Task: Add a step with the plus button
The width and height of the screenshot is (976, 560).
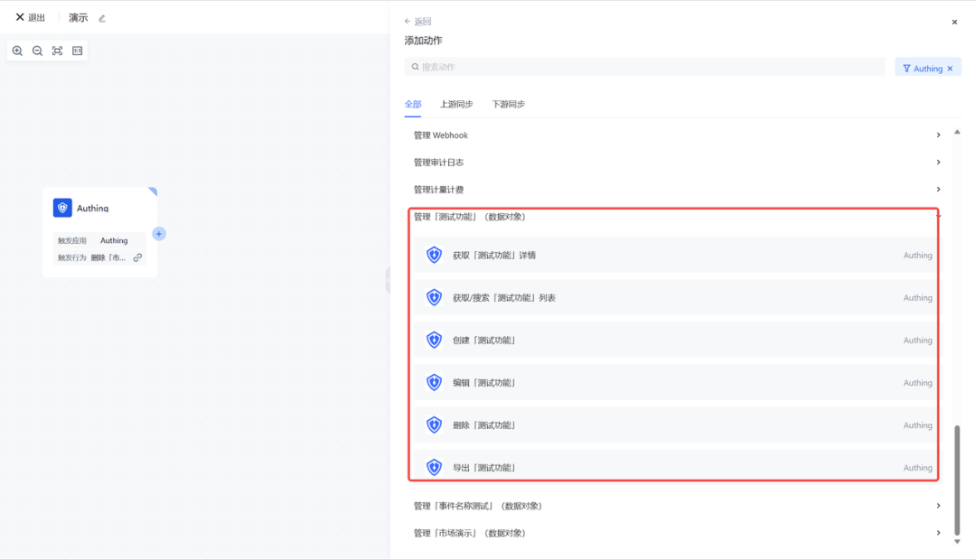Action: tap(159, 234)
